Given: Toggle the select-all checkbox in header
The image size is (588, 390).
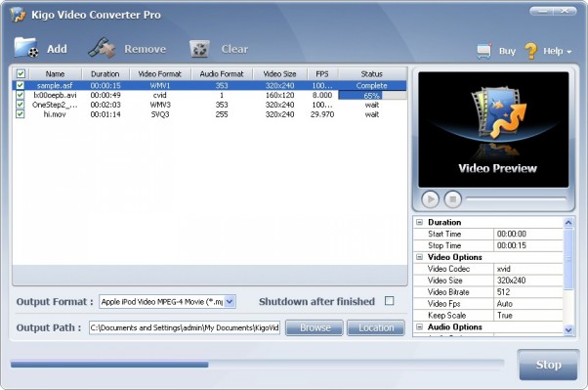Looking at the screenshot, I should click(21, 73).
